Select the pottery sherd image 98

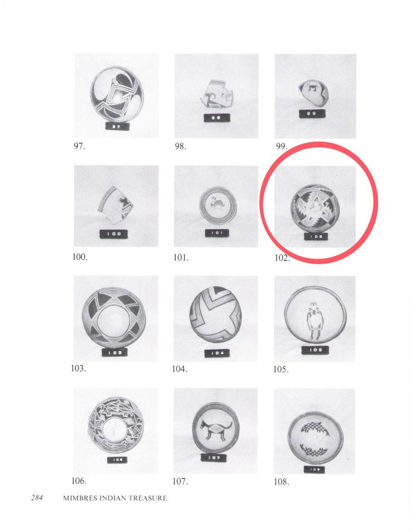click(216, 96)
